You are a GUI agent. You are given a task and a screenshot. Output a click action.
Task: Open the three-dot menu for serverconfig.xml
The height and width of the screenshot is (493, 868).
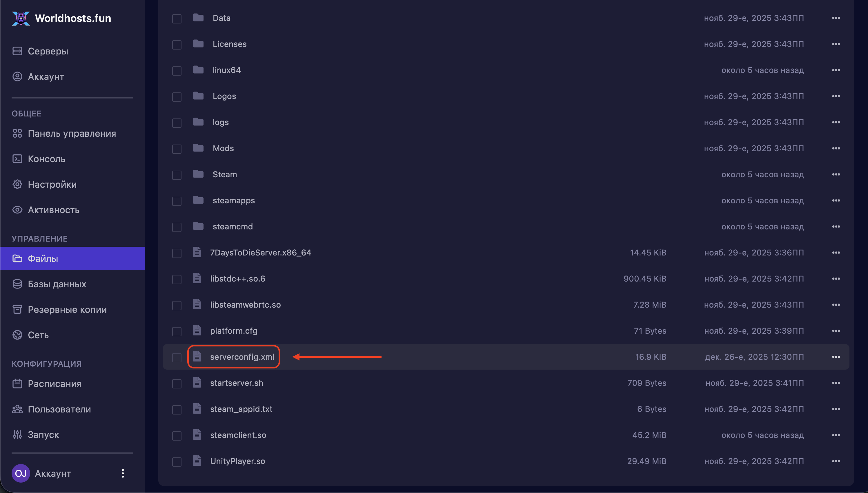(836, 357)
